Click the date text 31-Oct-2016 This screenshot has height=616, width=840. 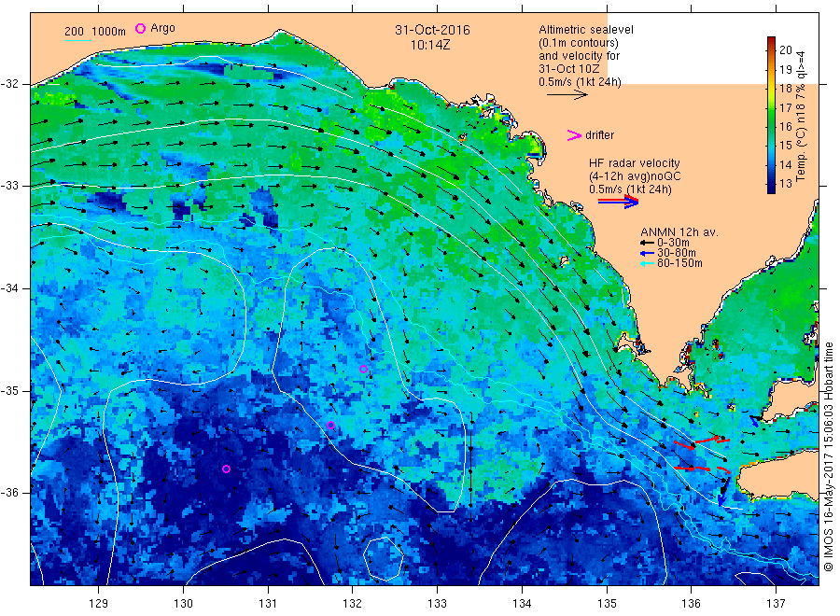[432, 30]
